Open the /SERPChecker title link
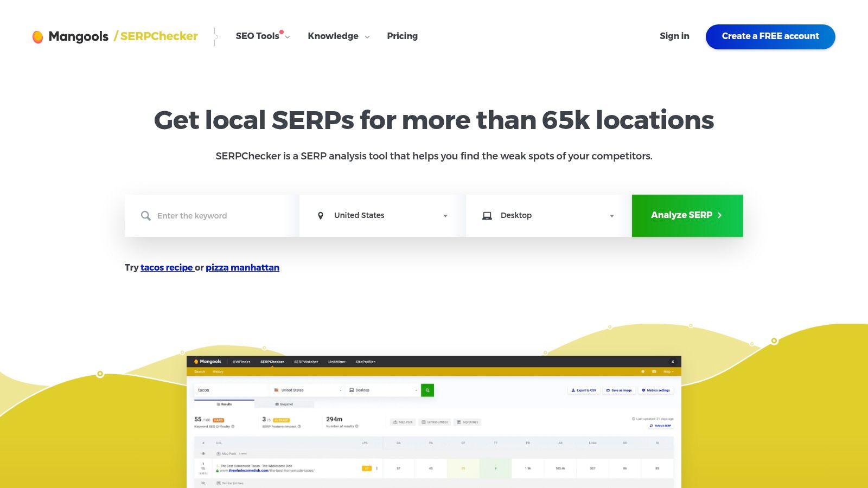The image size is (868, 488). click(156, 36)
